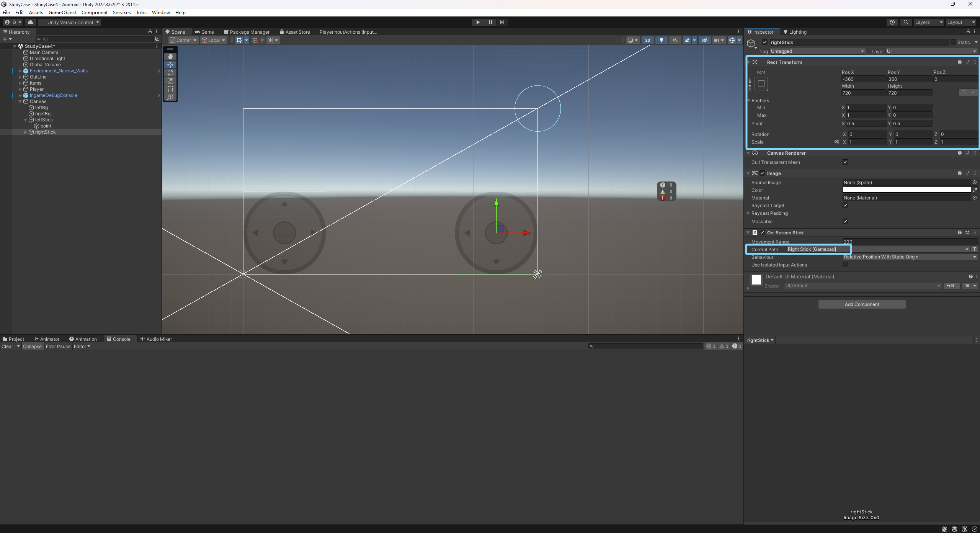Uncheck Cull Transparent Mesh checkbox
Screen dimensions: 980x533
click(x=845, y=162)
